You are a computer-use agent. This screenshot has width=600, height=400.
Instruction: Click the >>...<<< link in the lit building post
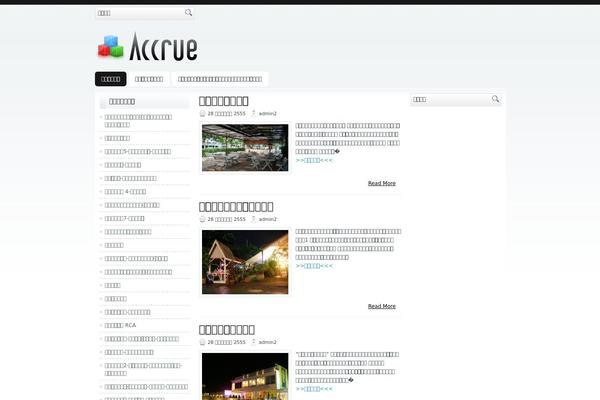pos(314,389)
